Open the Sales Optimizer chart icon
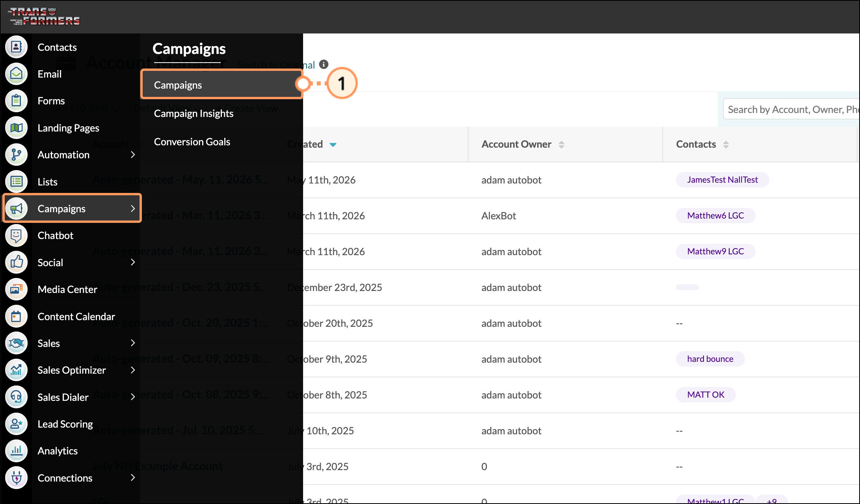Viewport: 860px width, 504px height. 16,370
